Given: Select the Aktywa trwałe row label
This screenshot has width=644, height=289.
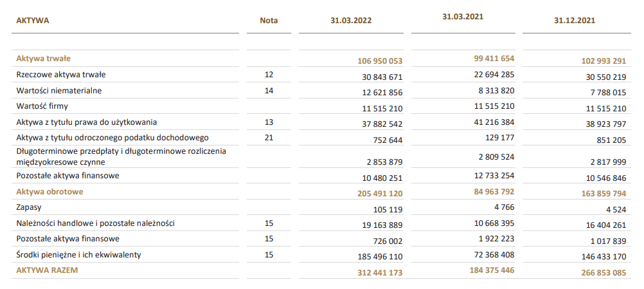Looking at the screenshot, I should pos(43,59).
